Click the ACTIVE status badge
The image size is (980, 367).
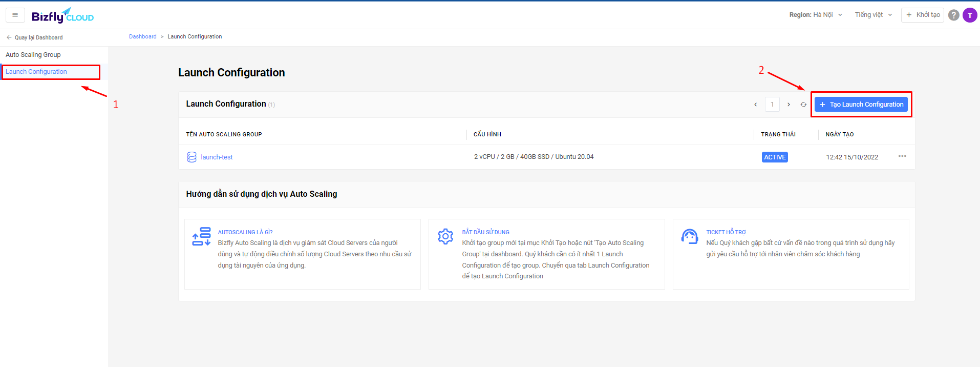coord(775,157)
